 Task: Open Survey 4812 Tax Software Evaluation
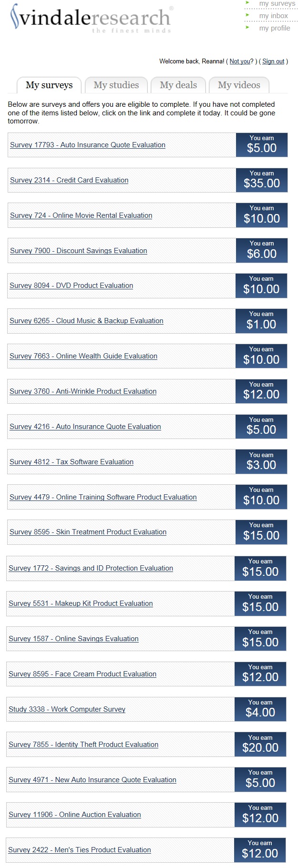click(72, 462)
